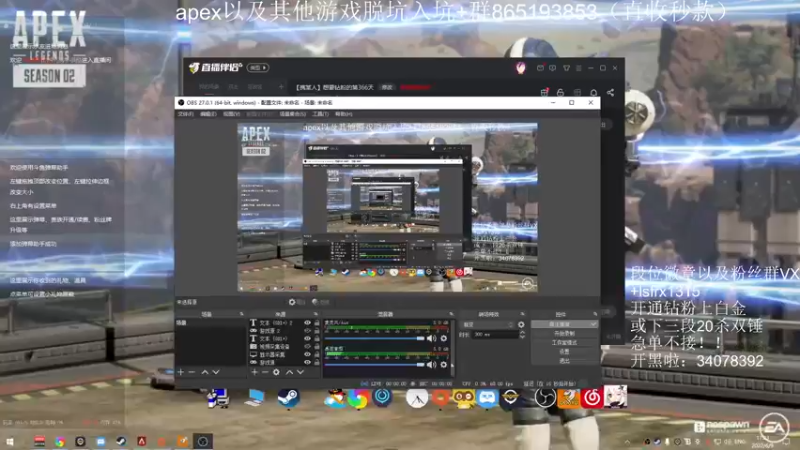Toggle lock on 文本 (GDI+) 2 source

point(317,323)
